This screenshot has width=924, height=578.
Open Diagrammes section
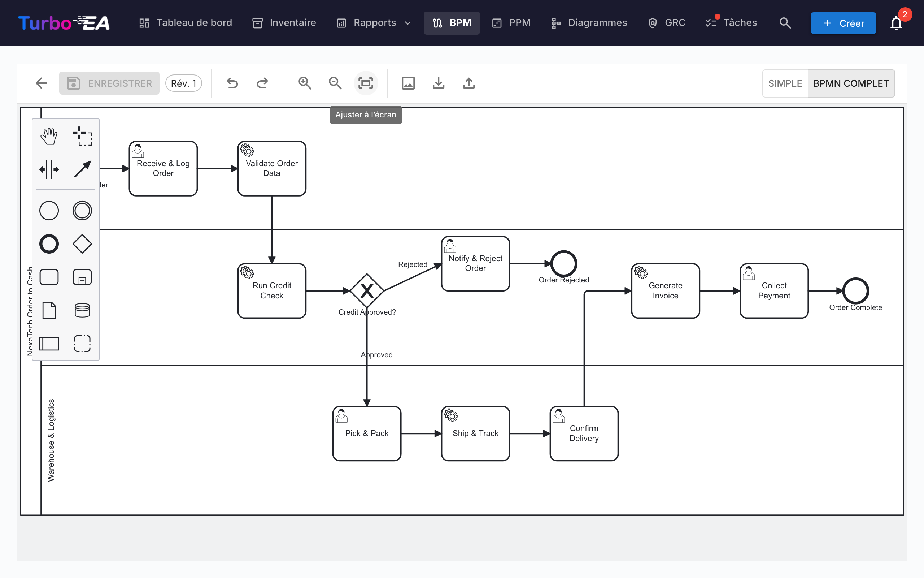point(589,23)
